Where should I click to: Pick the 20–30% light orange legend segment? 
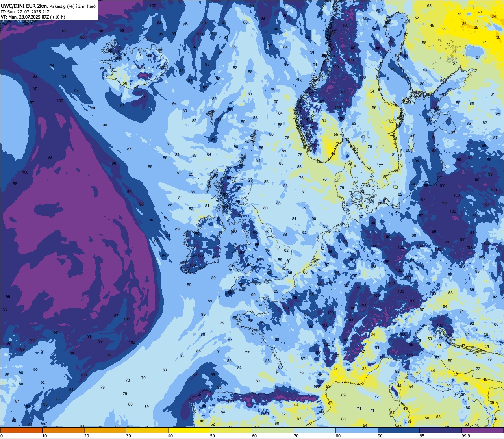point(105,430)
